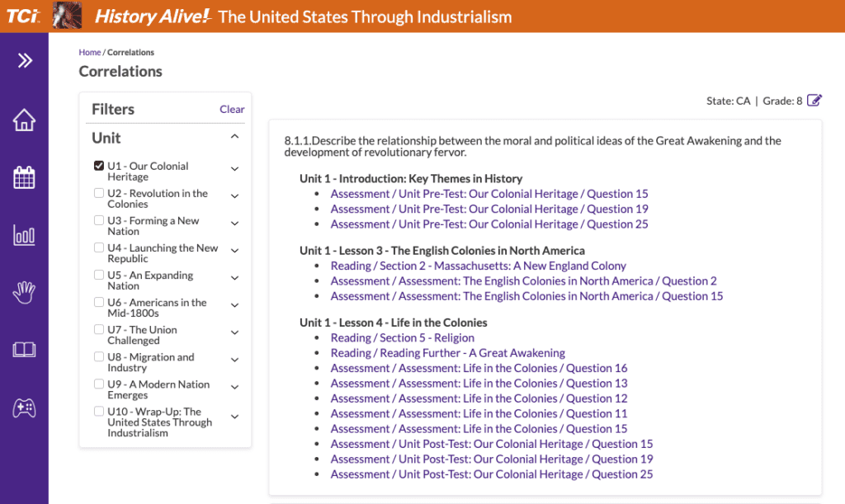This screenshot has width=845, height=504.
Task: Open the calendar planner icon in sidebar
Action: [24, 177]
